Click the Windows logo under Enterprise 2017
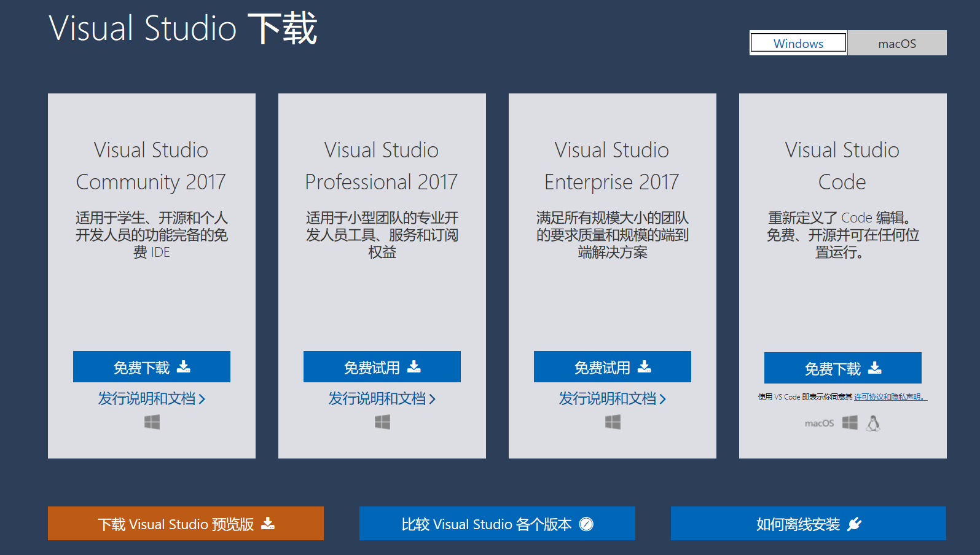Screen dimensions: 980x555 tap(613, 422)
